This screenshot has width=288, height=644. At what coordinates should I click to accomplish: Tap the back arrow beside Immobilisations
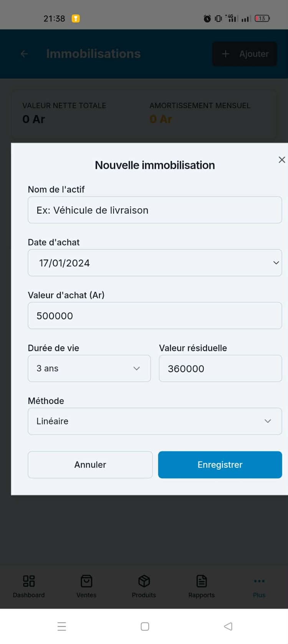(24, 54)
